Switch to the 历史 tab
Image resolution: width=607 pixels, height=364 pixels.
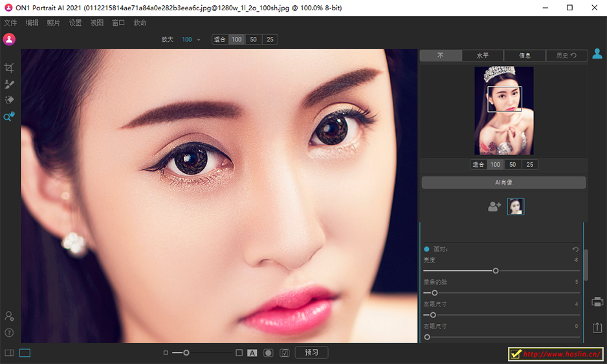566,56
